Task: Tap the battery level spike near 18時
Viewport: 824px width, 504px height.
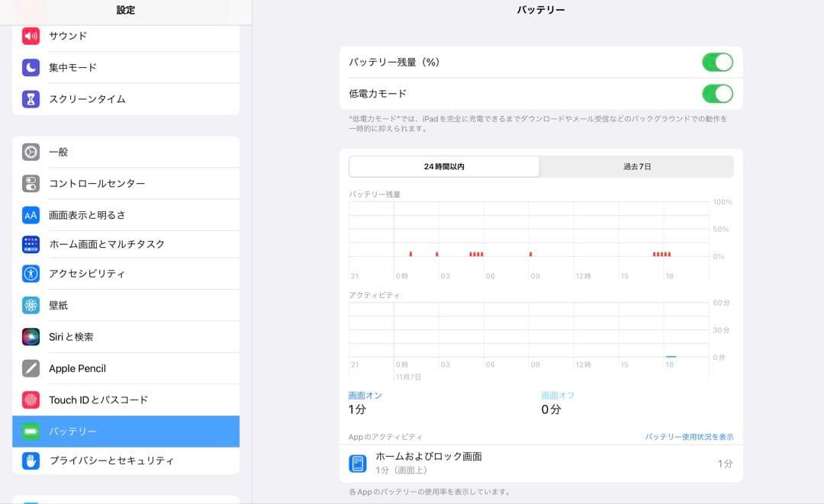Action: pyautogui.click(x=661, y=252)
